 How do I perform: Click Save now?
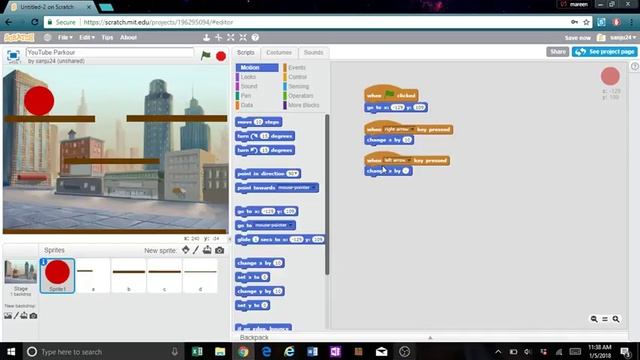pos(578,38)
